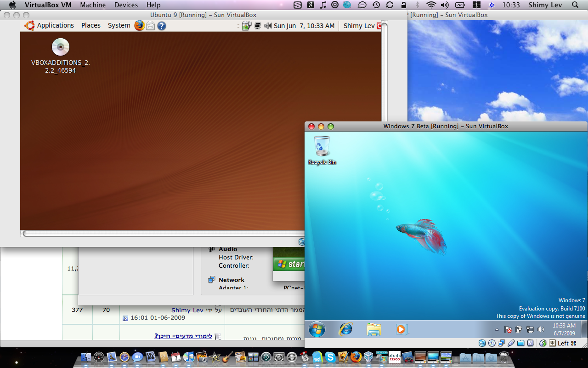Click the Host Driver label under Audio

pos(236,258)
